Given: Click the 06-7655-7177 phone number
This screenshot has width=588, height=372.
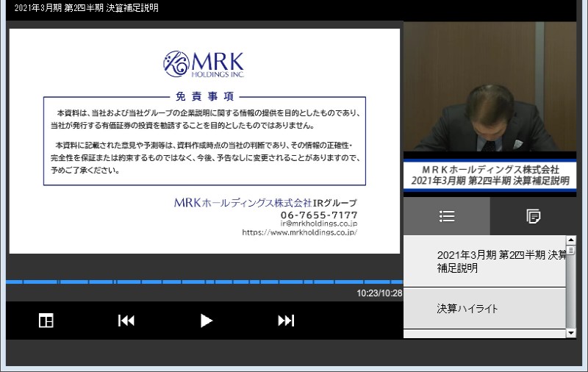Looking at the screenshot, I should [319, 215].
